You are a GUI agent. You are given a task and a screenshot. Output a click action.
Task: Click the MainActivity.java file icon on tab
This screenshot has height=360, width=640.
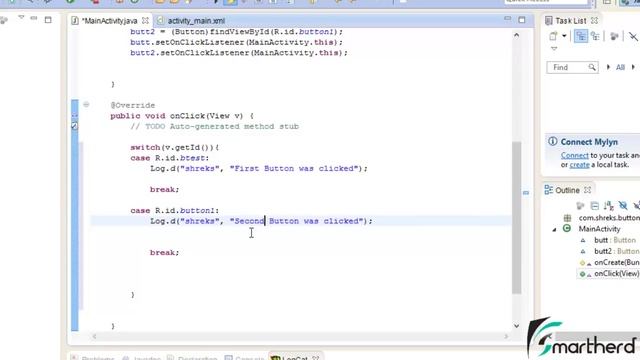75,21
